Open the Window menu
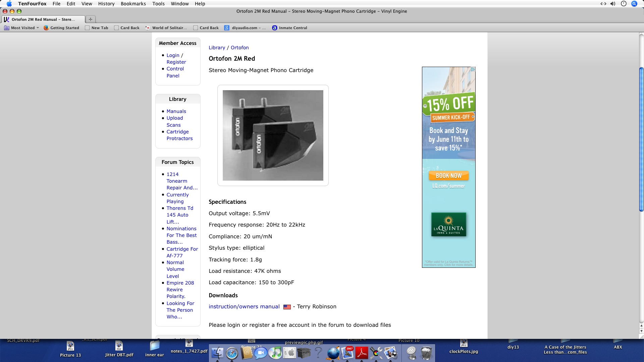644x362 pixels. [180, 4]
